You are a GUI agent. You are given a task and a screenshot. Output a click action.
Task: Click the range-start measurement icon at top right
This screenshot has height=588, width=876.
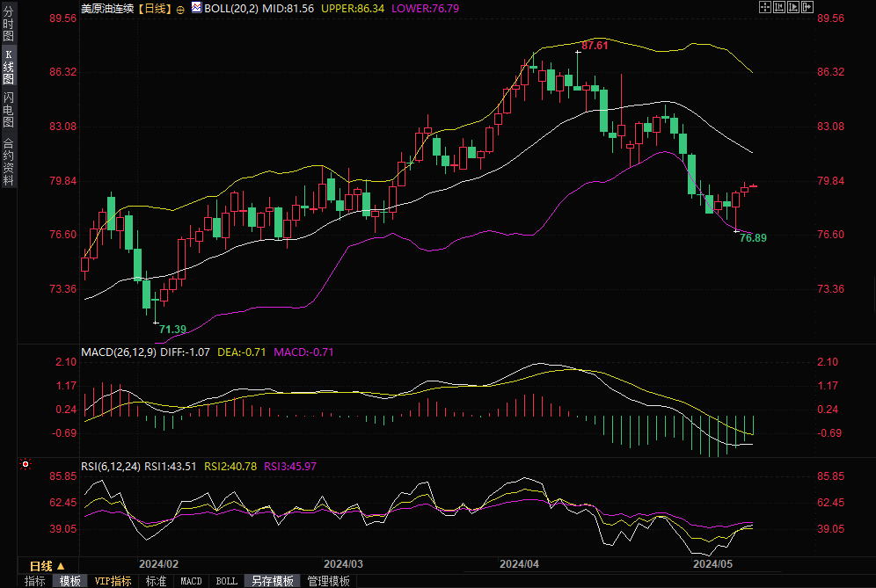tap(777, 7)
